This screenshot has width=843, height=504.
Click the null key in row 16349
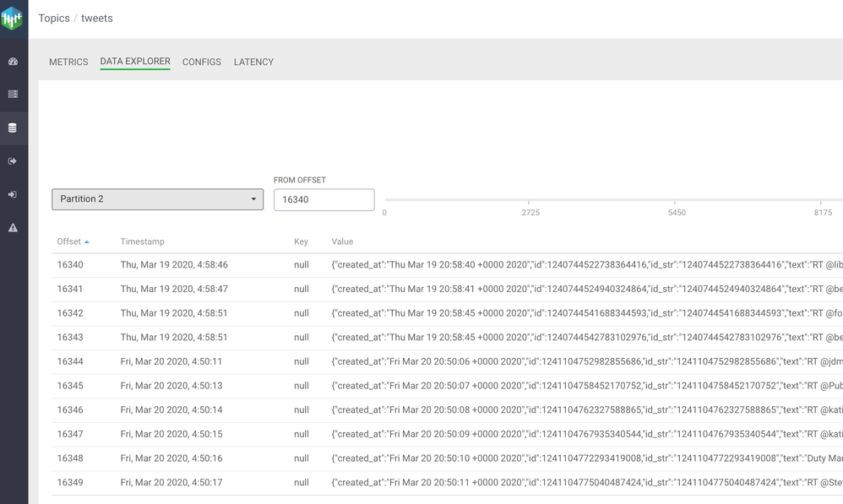pyautogui.click(x=302, y=483)
